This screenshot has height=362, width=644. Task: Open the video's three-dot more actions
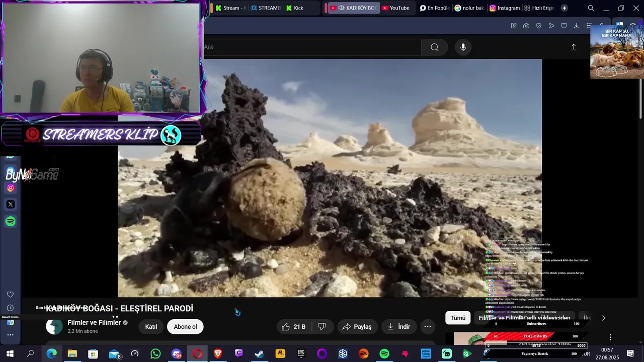(x=428, y=327)
